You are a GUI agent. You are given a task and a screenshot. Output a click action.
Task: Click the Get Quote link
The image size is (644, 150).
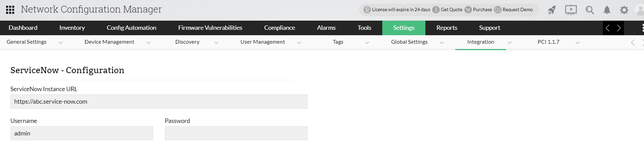(452, 9)
